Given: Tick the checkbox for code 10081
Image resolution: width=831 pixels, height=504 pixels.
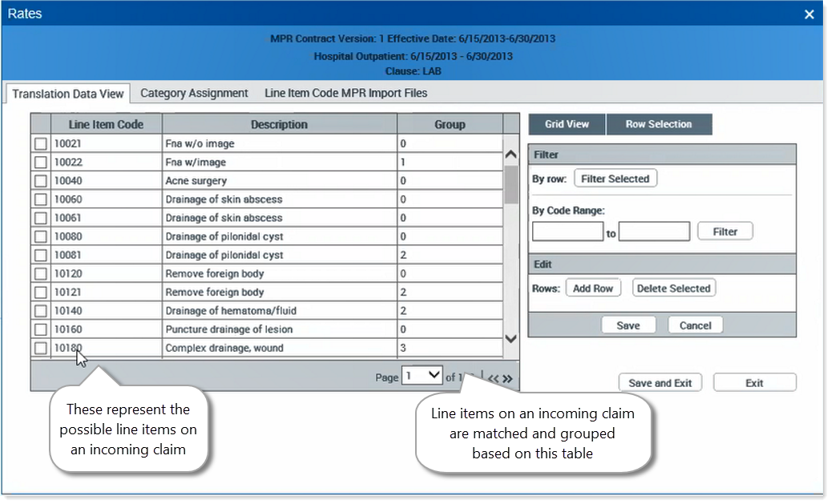Looking at the screenshot, I should pos(41,255).
